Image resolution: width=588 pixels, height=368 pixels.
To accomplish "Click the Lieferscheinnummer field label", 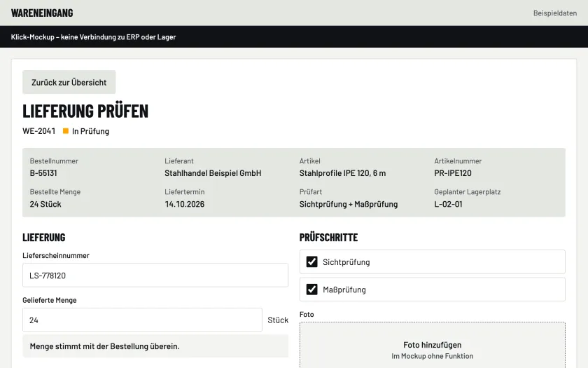I will [x=56, y=255].
